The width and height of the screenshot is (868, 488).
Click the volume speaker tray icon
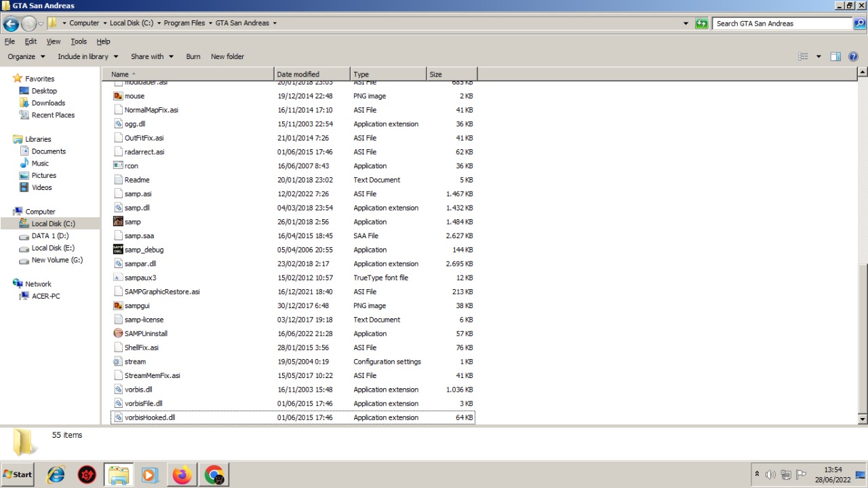tap(770, 474)
